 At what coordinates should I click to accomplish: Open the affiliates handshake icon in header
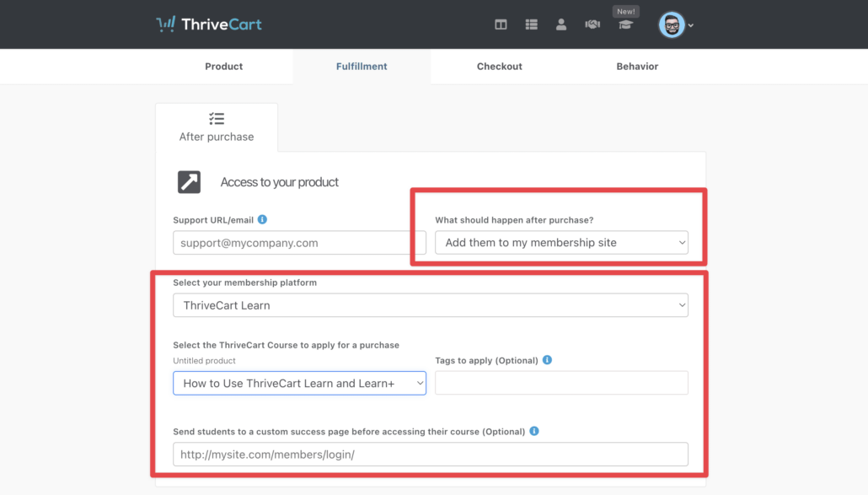tap(592, 24)
